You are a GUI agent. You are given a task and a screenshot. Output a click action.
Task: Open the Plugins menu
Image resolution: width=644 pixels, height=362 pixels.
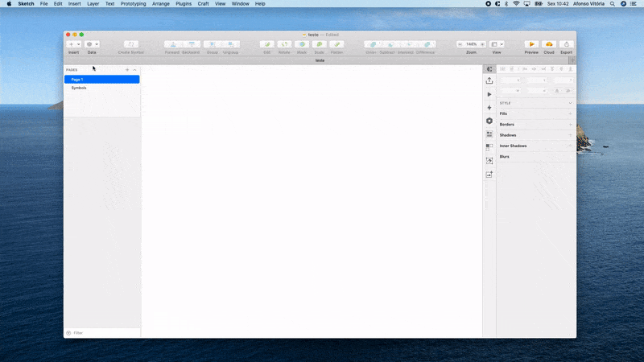click(184, 4)
